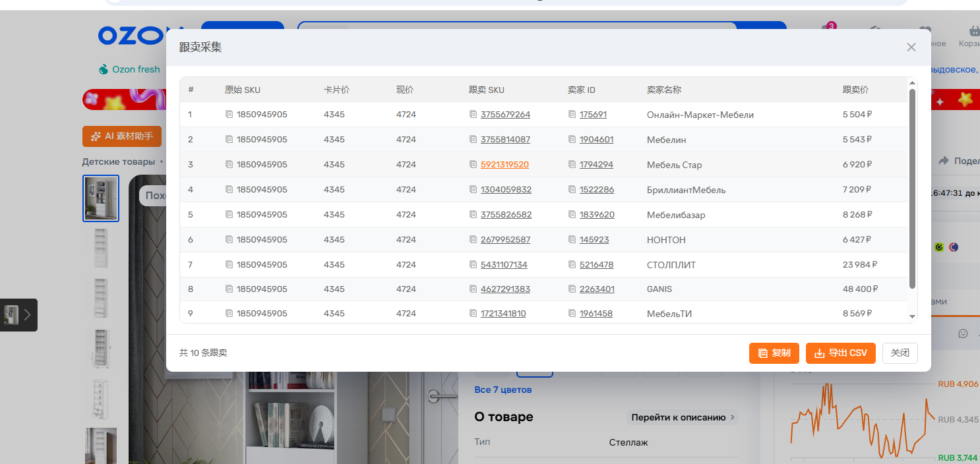The image size is (980, 464).
Task: Click Перейти к описанию on the product page
Action: [x=683, y=417]
